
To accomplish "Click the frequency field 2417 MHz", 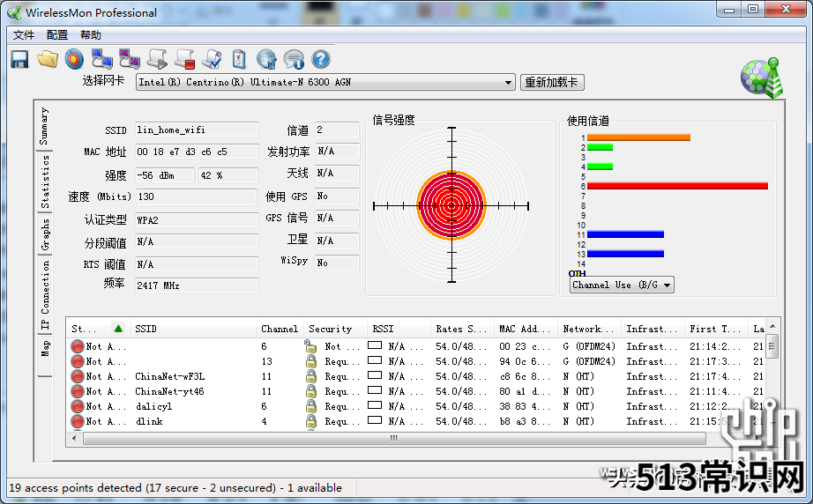I will pyautogui.click(x=197, y=285).
